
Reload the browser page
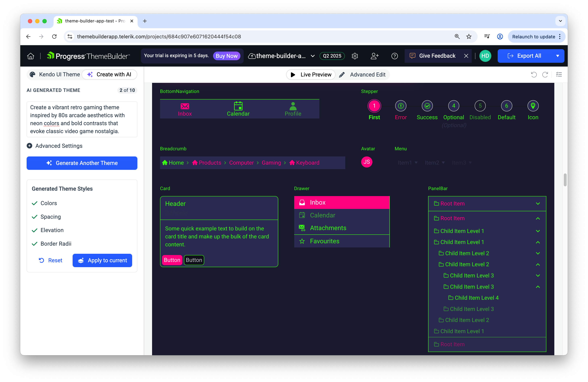pyautogui.click(x=54, y=37)
